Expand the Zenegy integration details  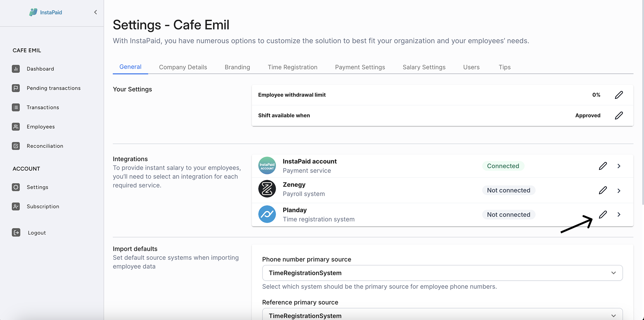point(619,191)
